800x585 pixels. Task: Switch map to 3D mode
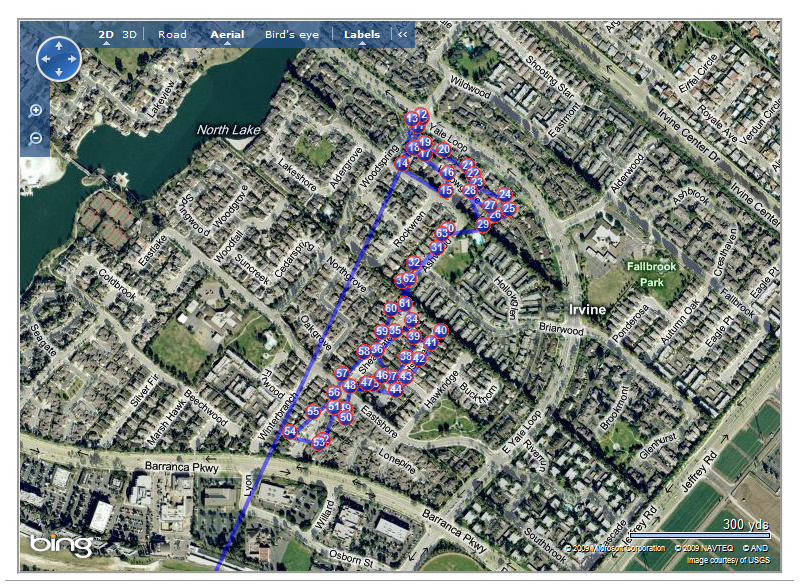pos(130,35)
